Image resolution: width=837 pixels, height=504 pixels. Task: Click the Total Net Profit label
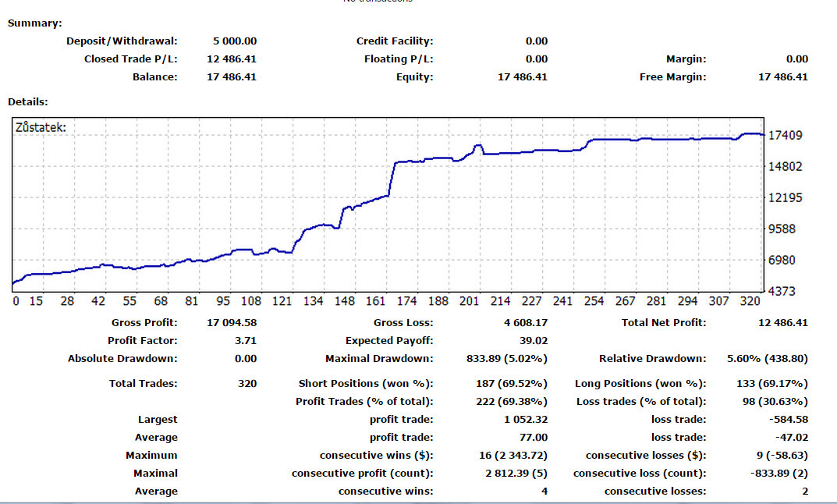pyautogui.click(x=664, y=322)
